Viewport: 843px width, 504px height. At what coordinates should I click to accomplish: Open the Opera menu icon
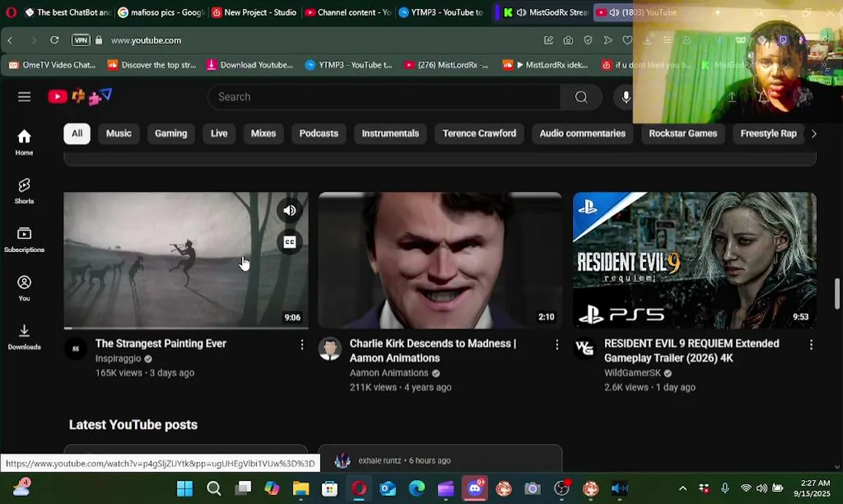[x=11, y=12]
